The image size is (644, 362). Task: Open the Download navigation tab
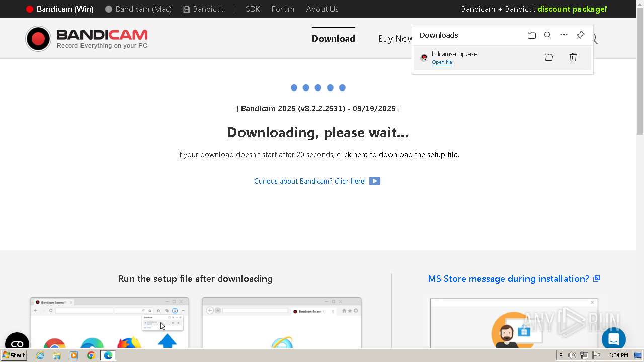[334, 39]
